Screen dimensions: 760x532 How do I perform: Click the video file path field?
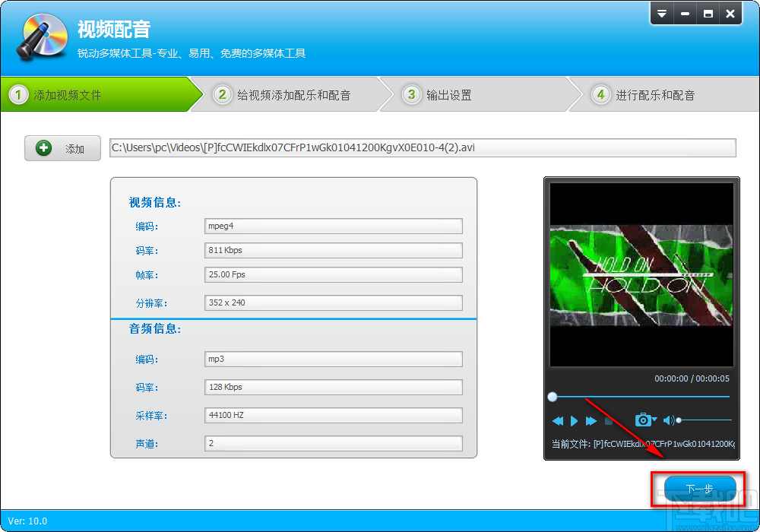(423, 147)
